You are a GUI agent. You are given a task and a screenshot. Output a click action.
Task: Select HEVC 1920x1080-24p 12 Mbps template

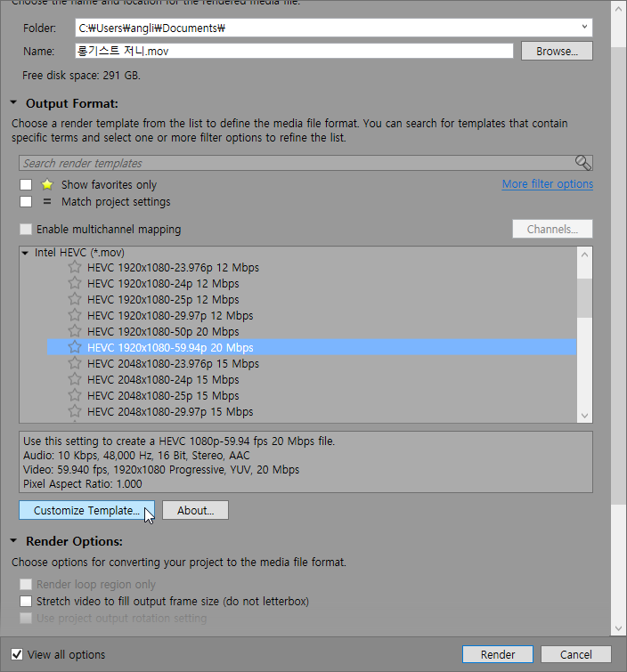point(163,283)
